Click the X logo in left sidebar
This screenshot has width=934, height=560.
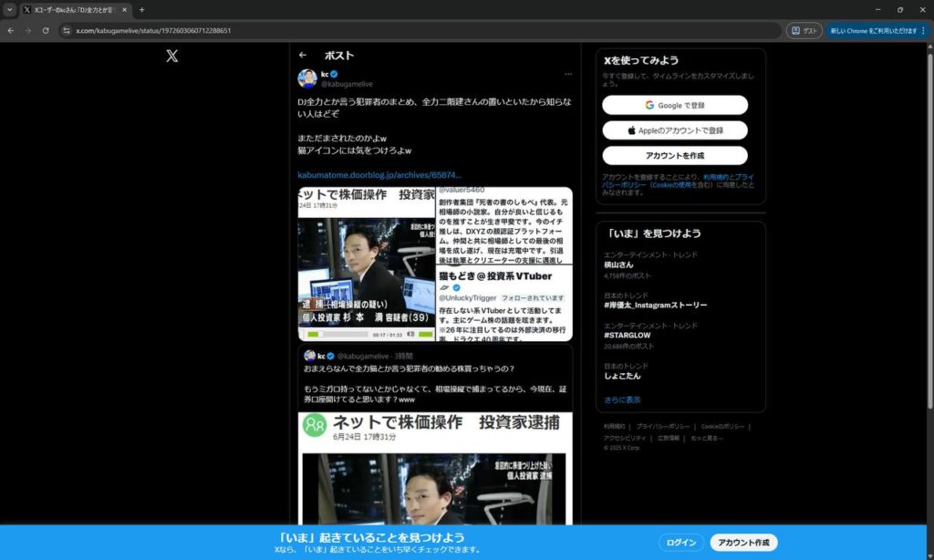[x=171, y=56]
